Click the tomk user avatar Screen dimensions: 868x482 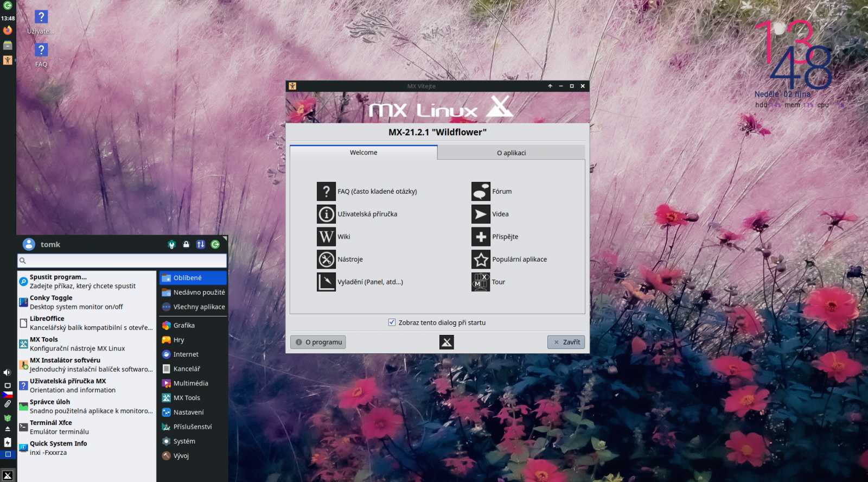pos(29,245)
